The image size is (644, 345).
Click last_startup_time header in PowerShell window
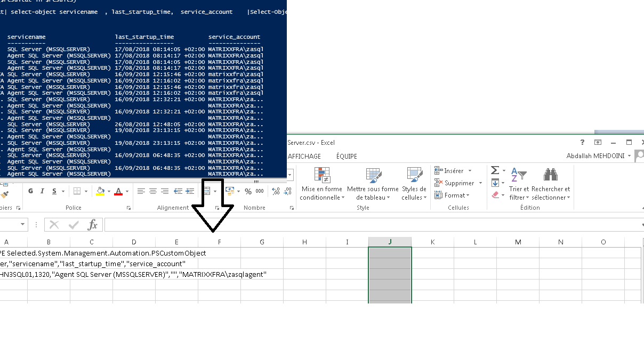(x=144, y=37)
